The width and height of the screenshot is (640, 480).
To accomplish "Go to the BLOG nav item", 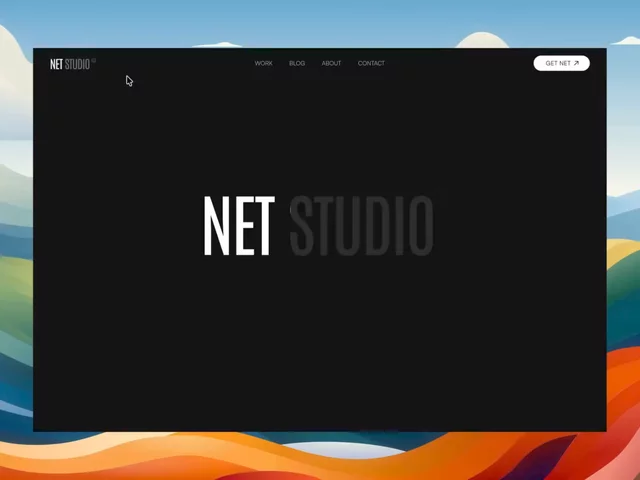I will coord(297,63).
